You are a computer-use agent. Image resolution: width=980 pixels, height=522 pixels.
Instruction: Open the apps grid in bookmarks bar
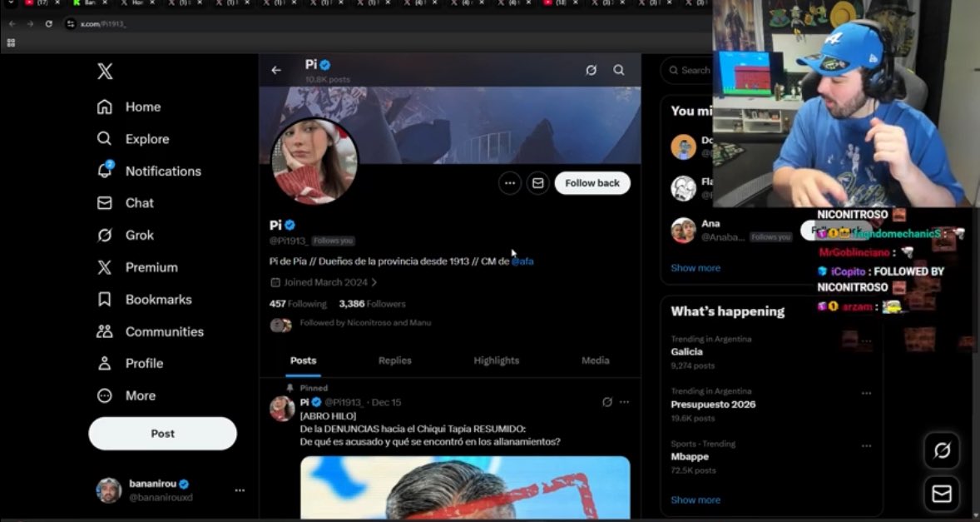(11, 42)
